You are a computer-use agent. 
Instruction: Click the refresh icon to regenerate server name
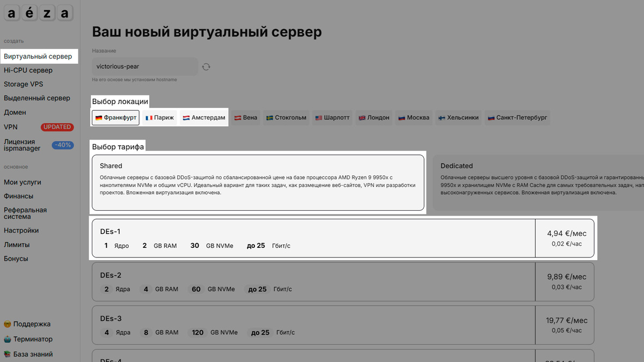point(206,67)
